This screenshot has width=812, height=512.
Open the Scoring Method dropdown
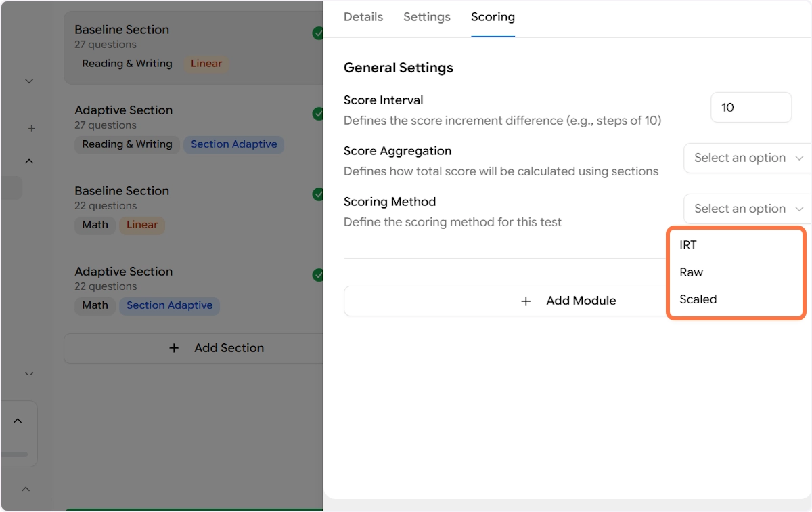(747, 209)
